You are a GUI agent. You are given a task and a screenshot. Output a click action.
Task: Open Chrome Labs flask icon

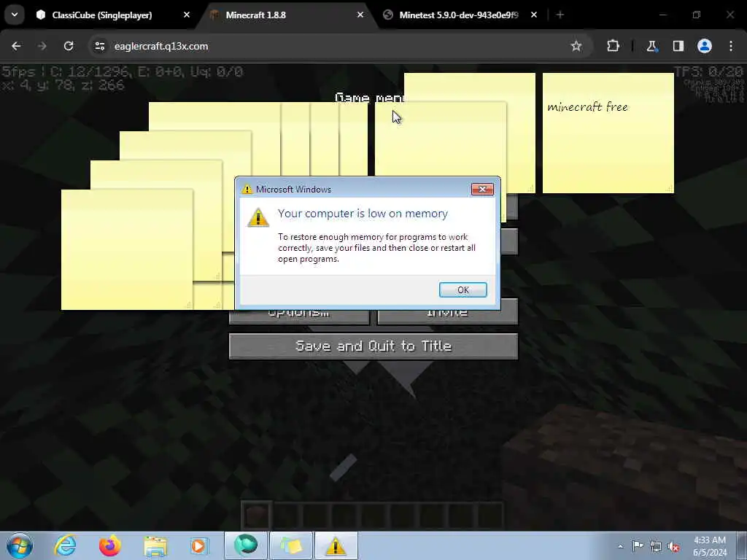tap(651, 46)
